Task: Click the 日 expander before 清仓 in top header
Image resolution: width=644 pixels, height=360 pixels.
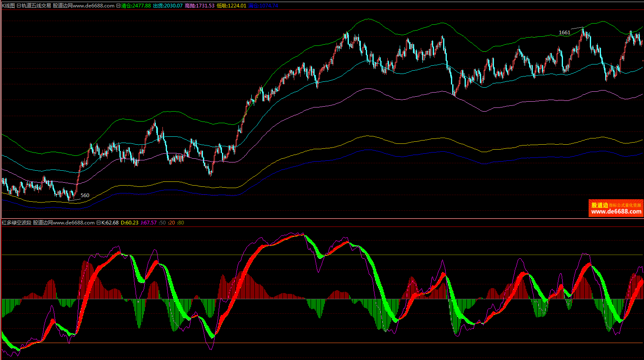Action: [x=119, y=6]
